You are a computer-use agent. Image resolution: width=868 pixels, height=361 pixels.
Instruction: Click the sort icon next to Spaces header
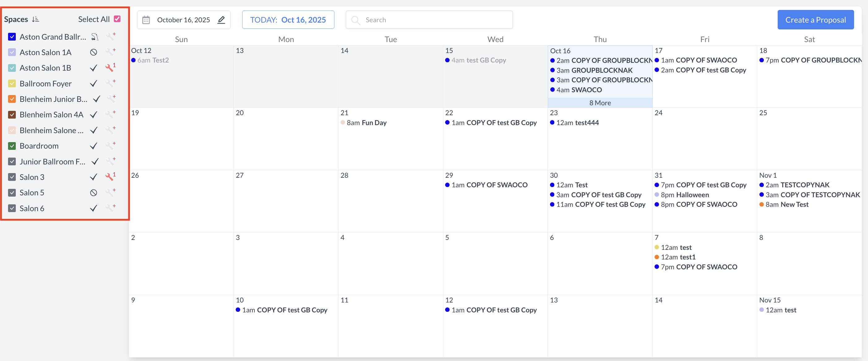(x=36, y=19)
